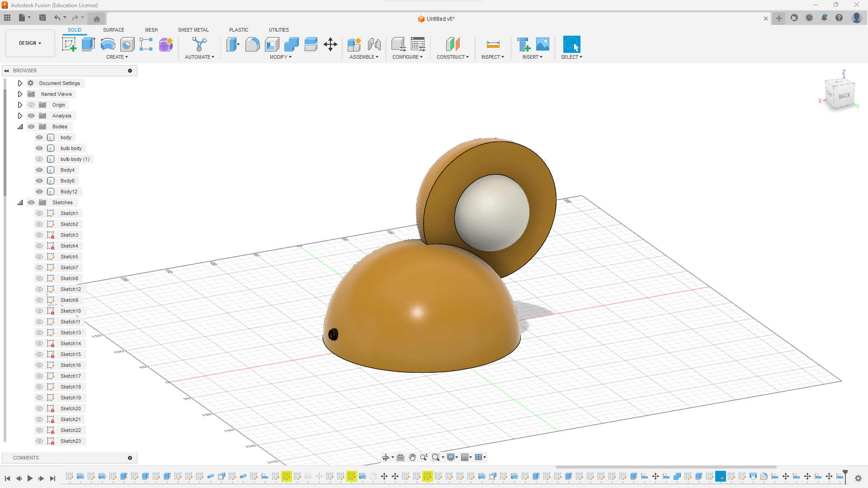
Task: Click the Insert Canvas image icon
Action: (542, 44)
